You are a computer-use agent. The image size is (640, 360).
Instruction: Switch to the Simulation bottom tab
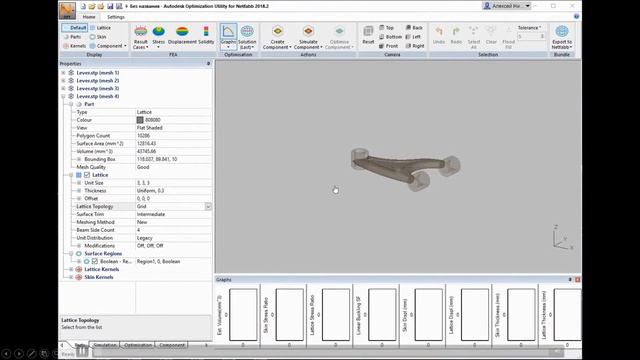(105, 345)
